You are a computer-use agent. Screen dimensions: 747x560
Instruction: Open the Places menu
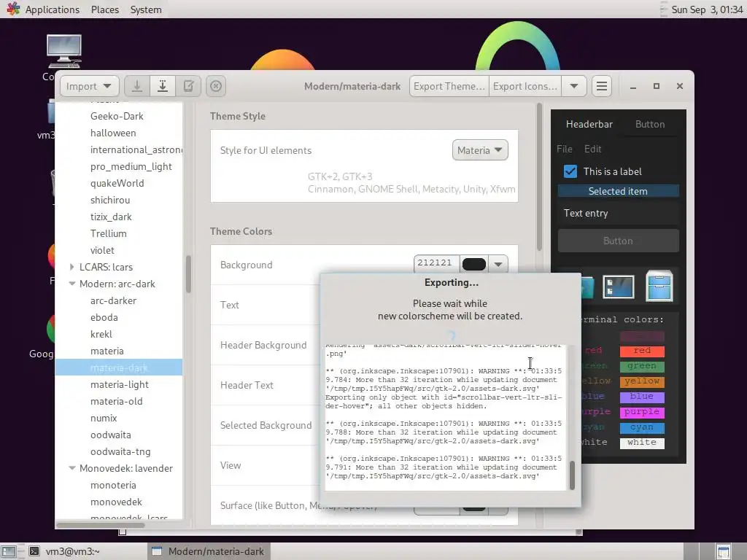coord(105,9)
